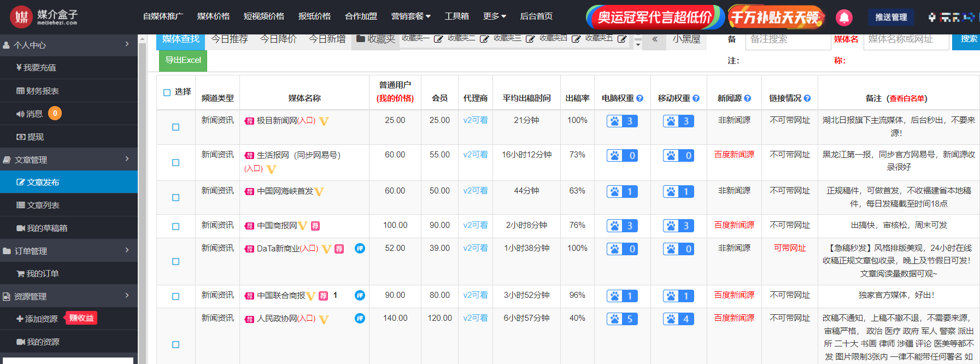980x364 pixels.
Task: Open 财务报表 in the sidebar
Action: (x=69, y=91)
